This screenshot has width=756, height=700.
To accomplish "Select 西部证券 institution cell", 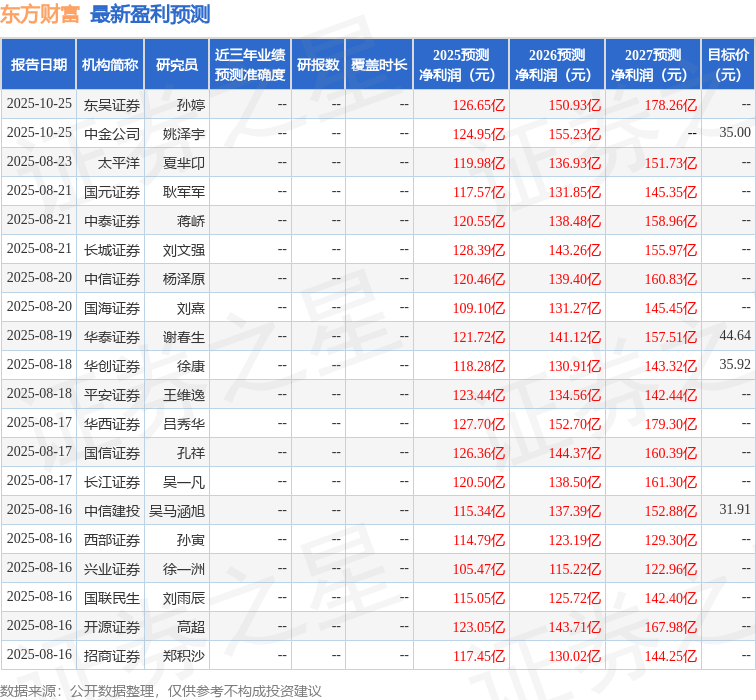I will 112,539.
